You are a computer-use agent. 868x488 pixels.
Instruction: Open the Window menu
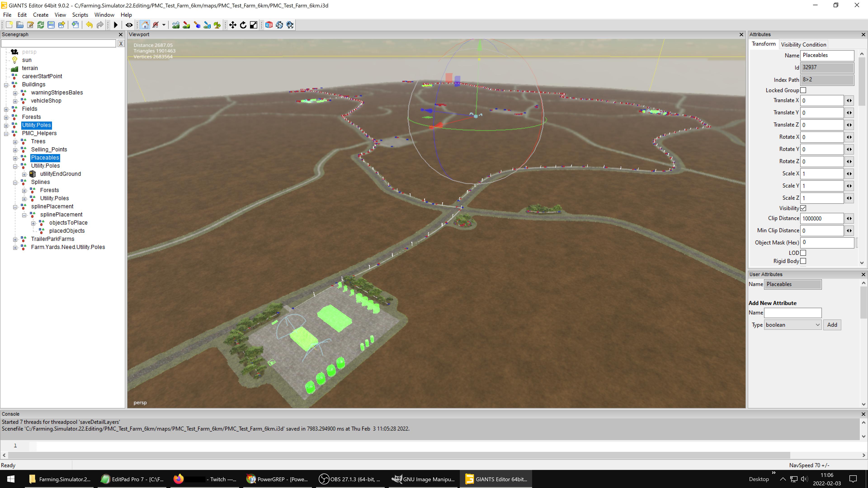click(104, 15)
